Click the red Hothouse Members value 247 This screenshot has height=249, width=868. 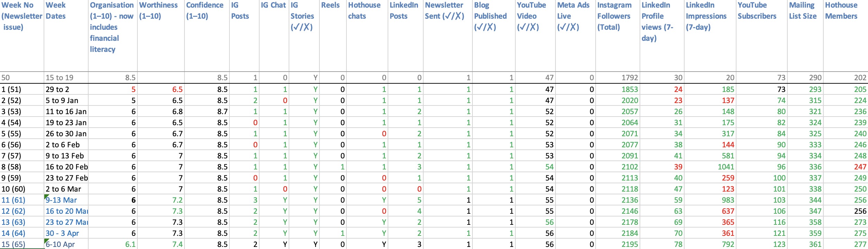[846, 167]
